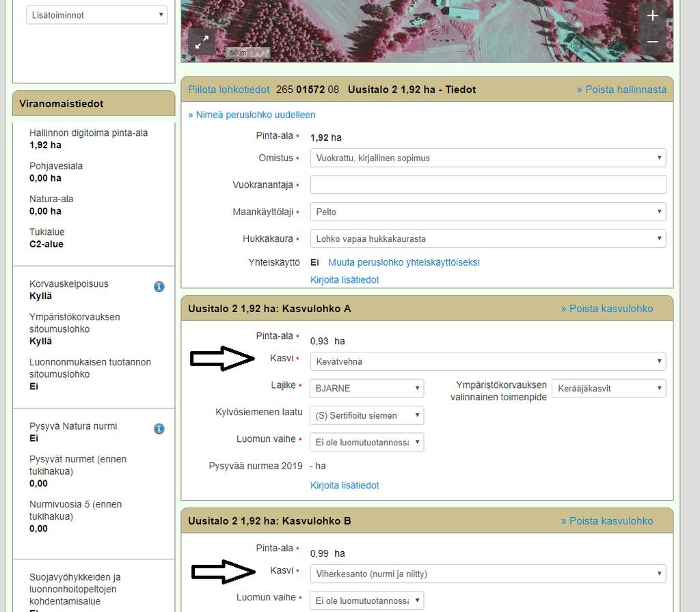Open the Lisätoiminnot dropdown
Screen dimensions: 700x612
click(97, 15)
